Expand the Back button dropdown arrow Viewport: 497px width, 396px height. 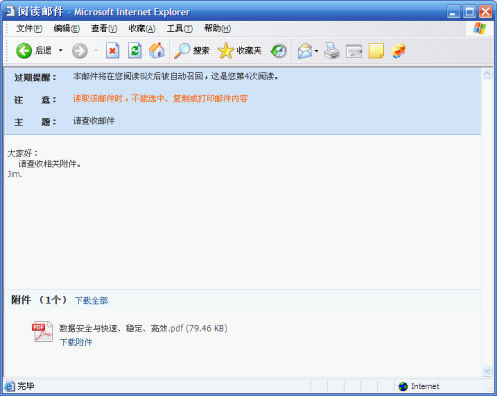(x=61, y=51)
